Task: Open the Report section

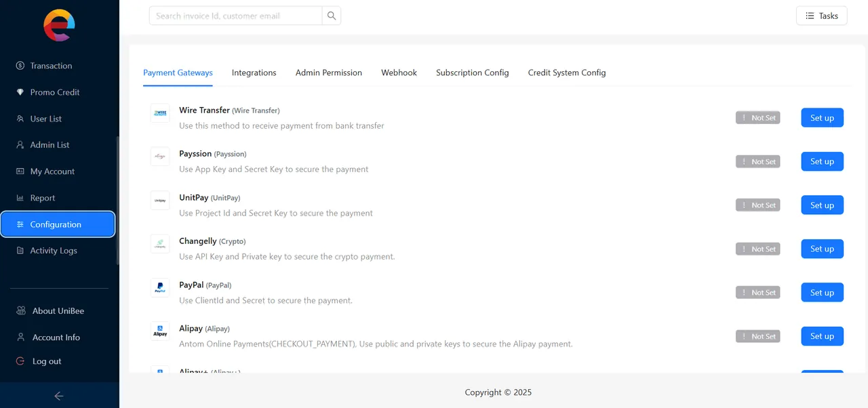Action: click(x=58, y=198)
